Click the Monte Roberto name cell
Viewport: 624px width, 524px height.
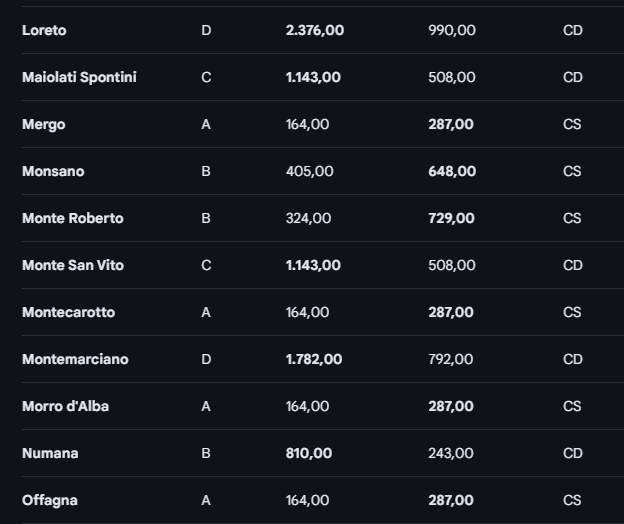[72, 218]
